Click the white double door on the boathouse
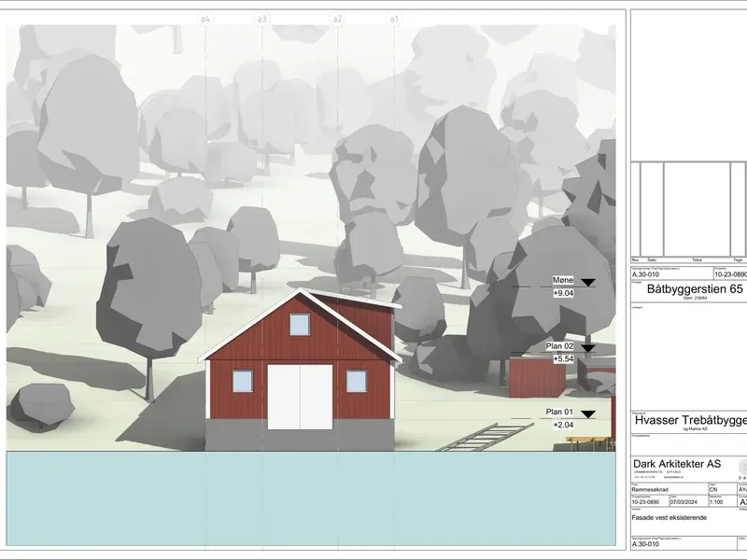This screenshot has height=560, width=747. [x=300, y=398]
